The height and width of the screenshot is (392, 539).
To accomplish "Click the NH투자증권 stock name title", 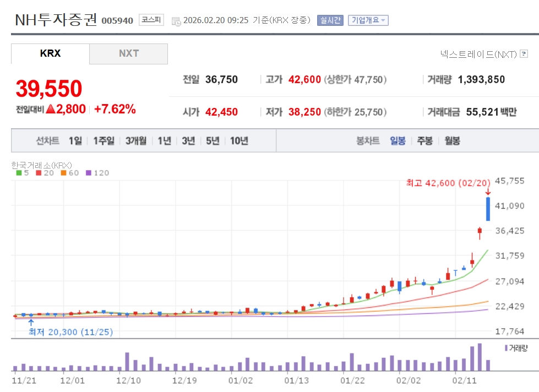I will pos(56,20).
